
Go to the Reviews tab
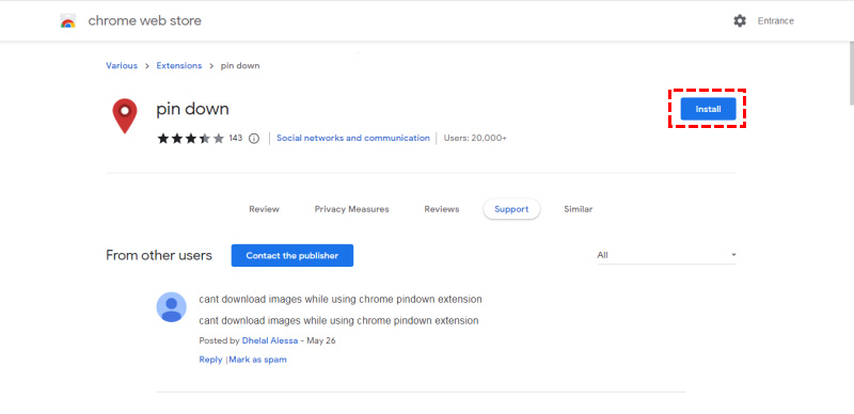[441, 209]
